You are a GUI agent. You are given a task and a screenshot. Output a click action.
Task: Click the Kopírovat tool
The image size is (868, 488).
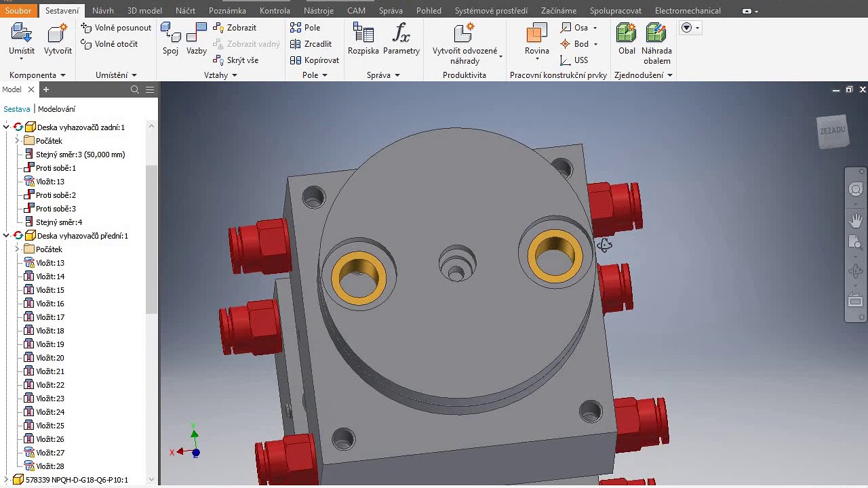pos(315,60)
